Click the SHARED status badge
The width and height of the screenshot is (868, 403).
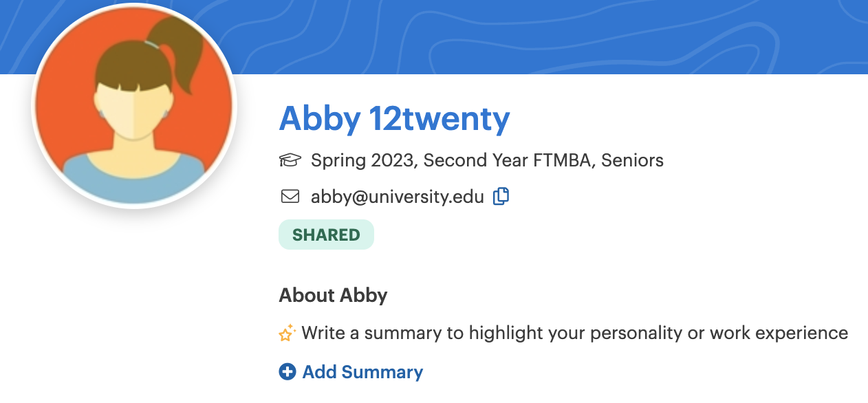pos(326,235)
